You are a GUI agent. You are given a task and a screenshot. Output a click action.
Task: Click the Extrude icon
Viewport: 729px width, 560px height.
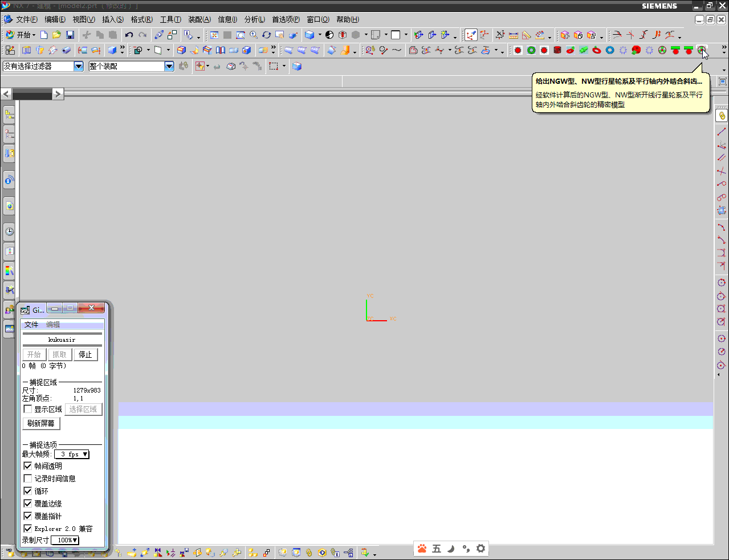(x=26, y=50)
